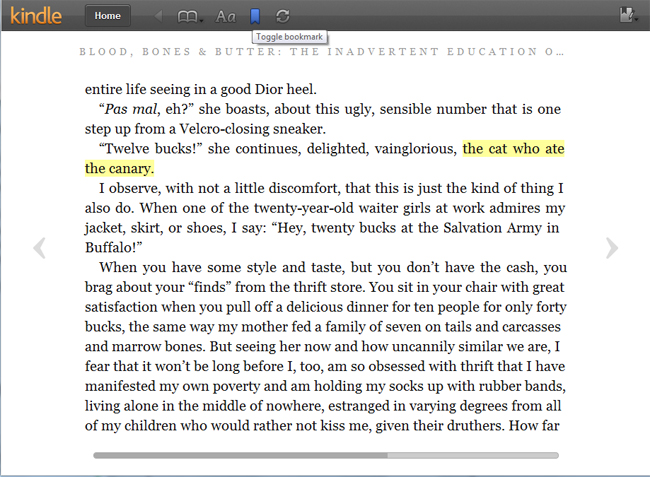Open the Go To book menu
650x477 pixels.
(188, 16)
